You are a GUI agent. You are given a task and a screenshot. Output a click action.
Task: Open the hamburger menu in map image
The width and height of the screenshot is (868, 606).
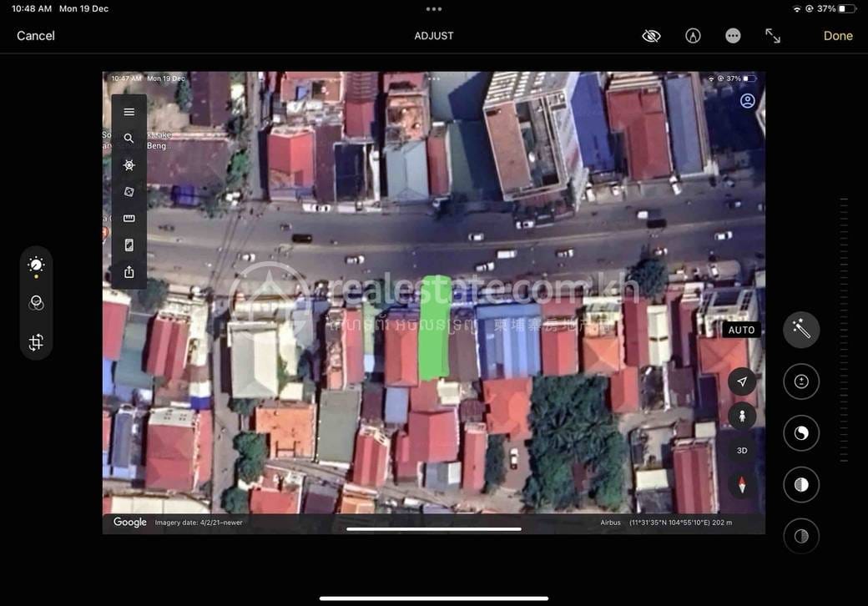[x=129, y=112]
